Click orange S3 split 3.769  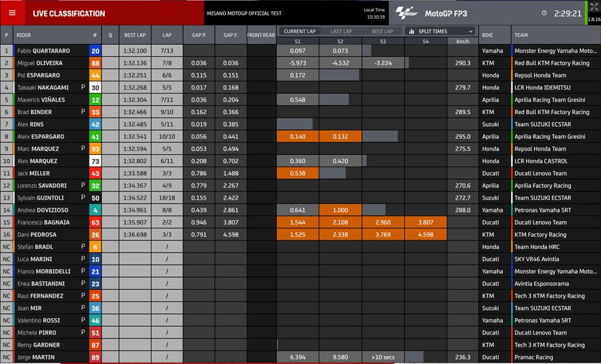pos(383,234)
